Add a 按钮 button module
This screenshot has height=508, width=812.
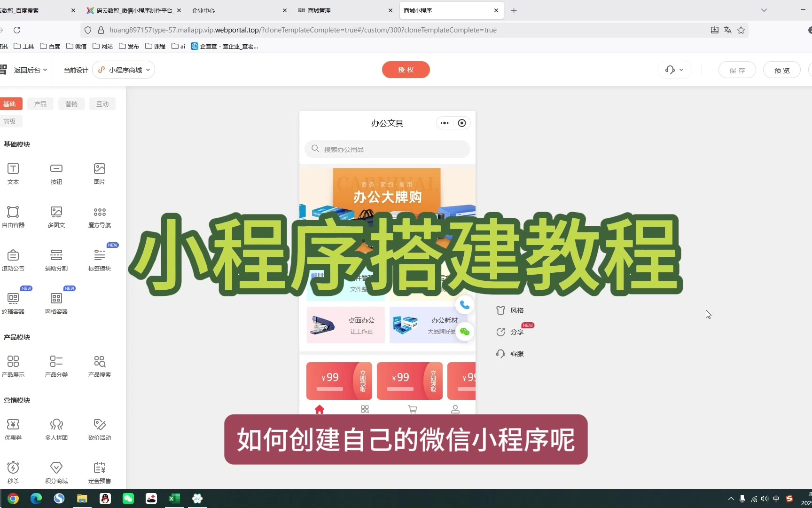pyautogui.click(x=56, y=174)
